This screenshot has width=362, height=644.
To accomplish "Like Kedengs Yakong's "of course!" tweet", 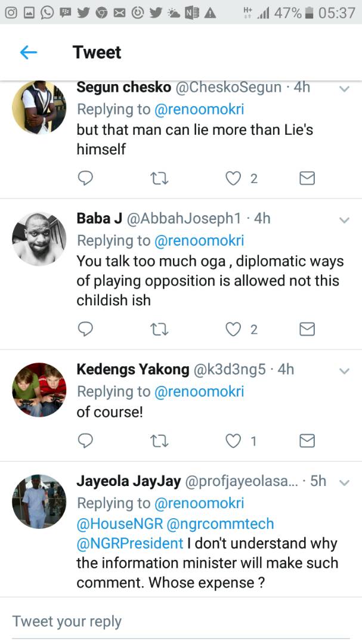I will (233, 441).
